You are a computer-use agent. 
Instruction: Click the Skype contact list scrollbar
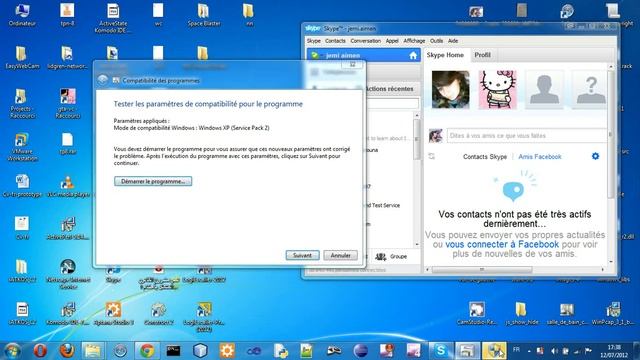[417, 139]
